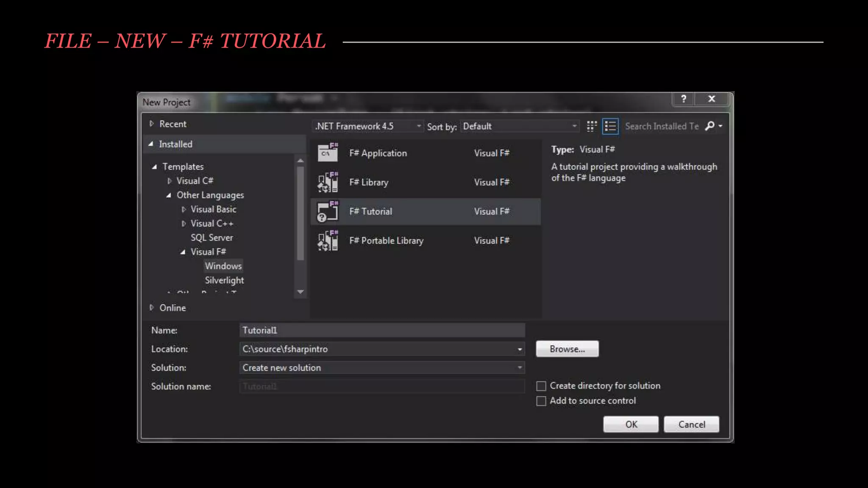Confirm with the OK button

point(631,424)
